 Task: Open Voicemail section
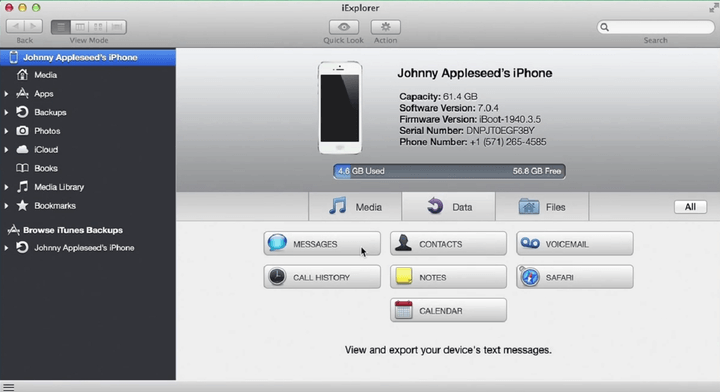pos(574,244)
